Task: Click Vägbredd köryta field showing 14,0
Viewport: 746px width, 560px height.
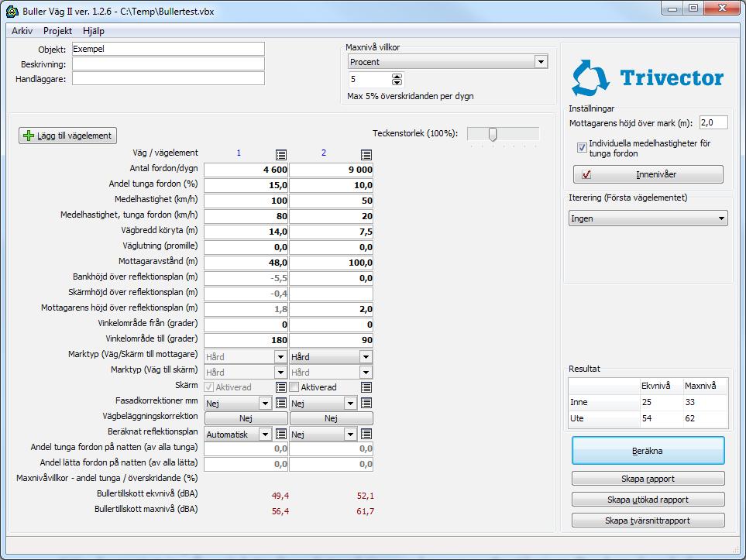Action: click(246, 232)
